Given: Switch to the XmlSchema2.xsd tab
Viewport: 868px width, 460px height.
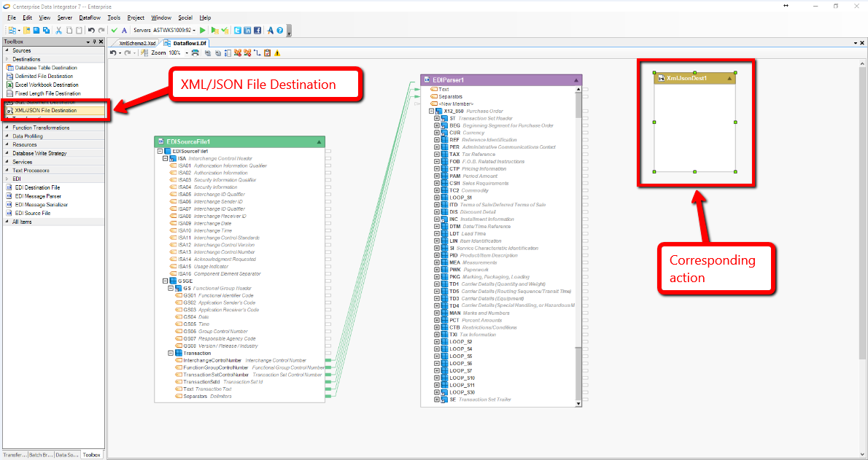Looking at the screenshot, I should [x=137, y=42].
